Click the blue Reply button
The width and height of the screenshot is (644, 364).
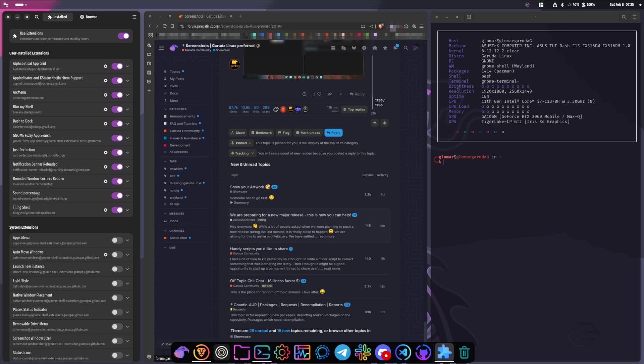coord(333,133)
